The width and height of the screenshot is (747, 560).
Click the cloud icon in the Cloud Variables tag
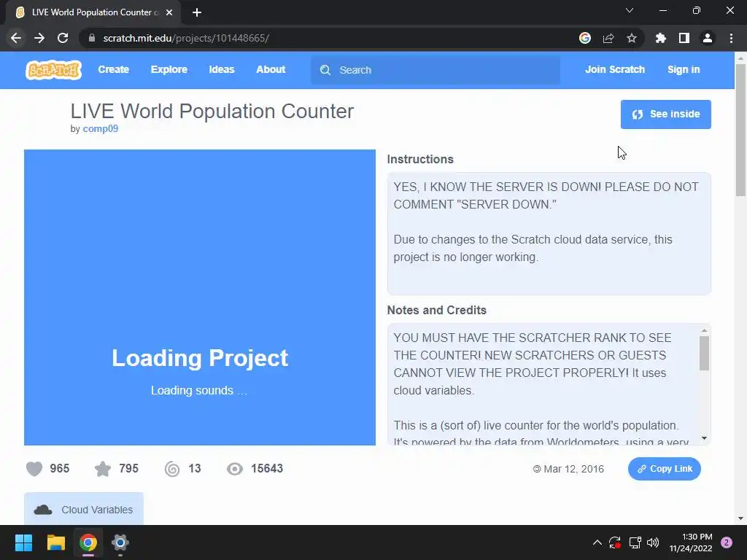point(43,510)
